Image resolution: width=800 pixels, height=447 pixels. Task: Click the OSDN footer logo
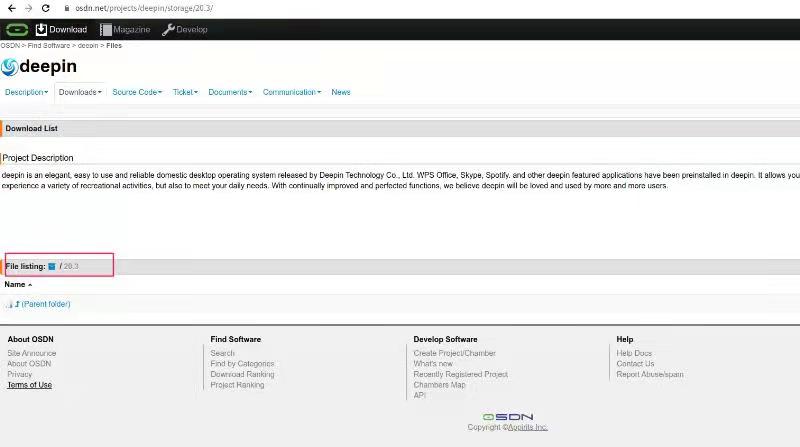coord(508,417)
